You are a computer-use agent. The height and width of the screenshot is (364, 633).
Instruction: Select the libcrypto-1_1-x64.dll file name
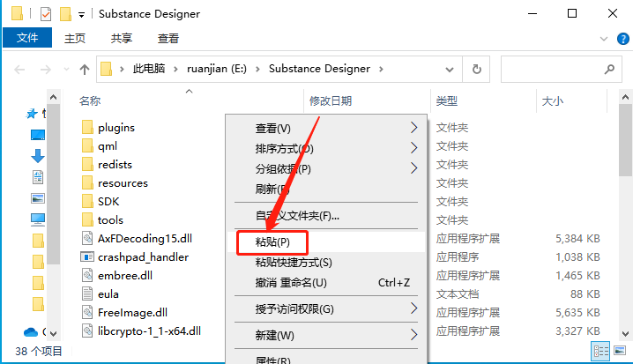pos(149,331)
